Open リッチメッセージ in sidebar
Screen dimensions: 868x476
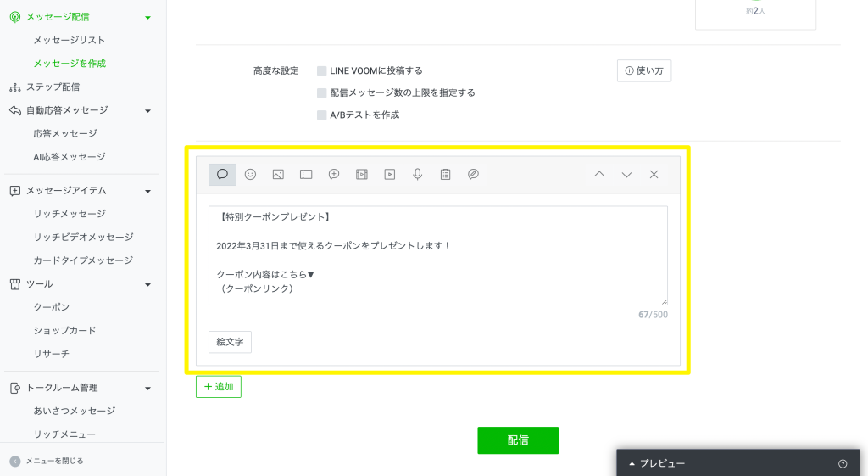click(x=70, y=214)
